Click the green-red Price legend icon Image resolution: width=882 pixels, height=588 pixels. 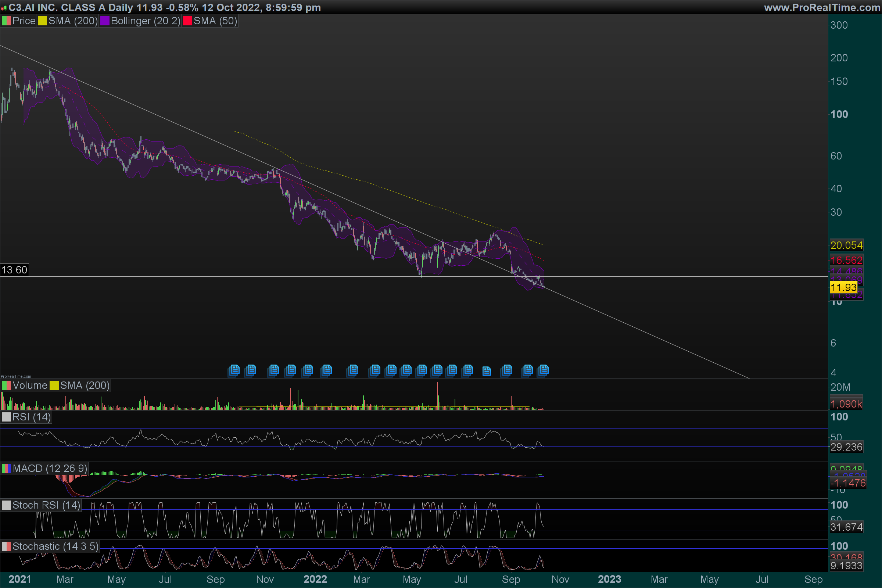pyautogui.click(x=6, y=21)
